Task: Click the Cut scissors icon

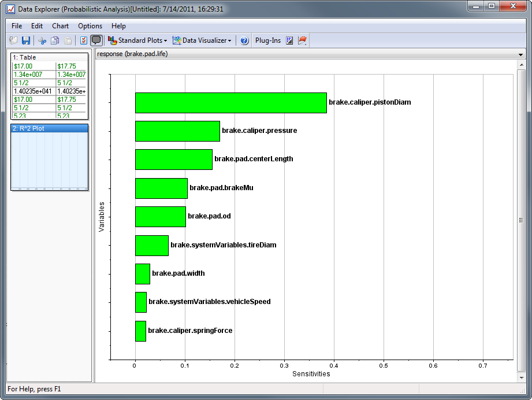Action: (42, 40)
